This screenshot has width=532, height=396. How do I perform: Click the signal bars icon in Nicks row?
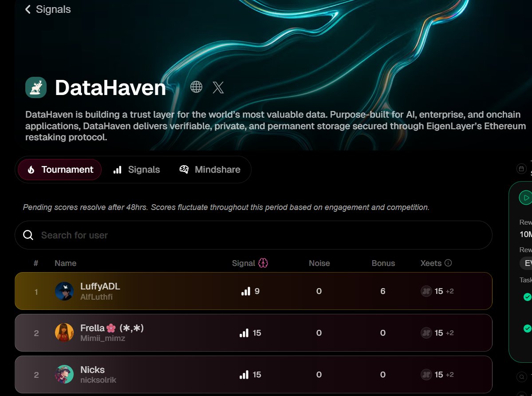[x=244, y=375]
